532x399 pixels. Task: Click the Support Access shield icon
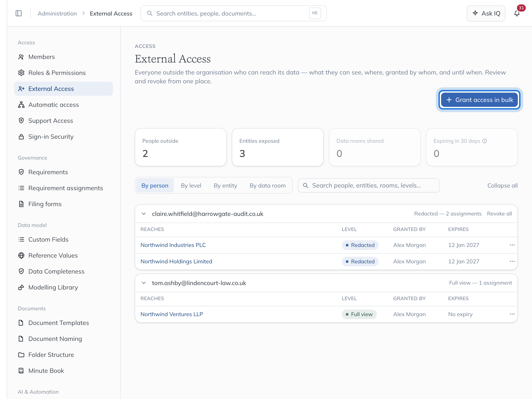point(21,121)
